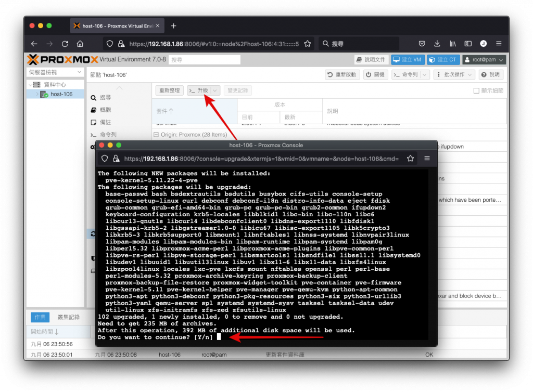Viewport: 533px width, 392px height.
Task: Bookmark the main page with star icon
Action: tap(307, 44)
